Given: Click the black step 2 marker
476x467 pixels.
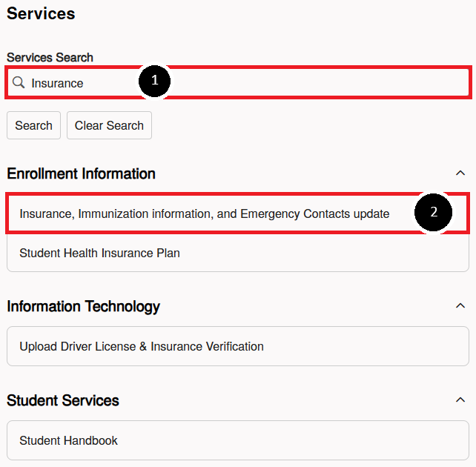Looking at the screenshot, I should (433, 212).
